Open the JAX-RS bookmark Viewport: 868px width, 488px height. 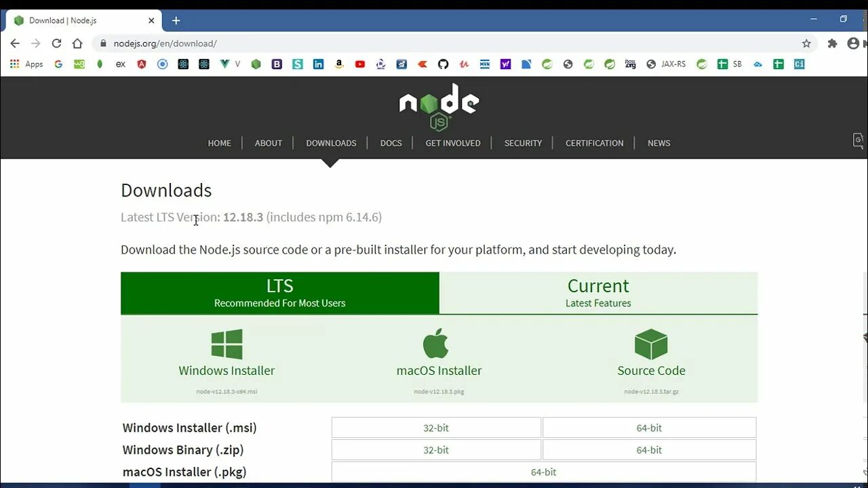tap(666, 64)
